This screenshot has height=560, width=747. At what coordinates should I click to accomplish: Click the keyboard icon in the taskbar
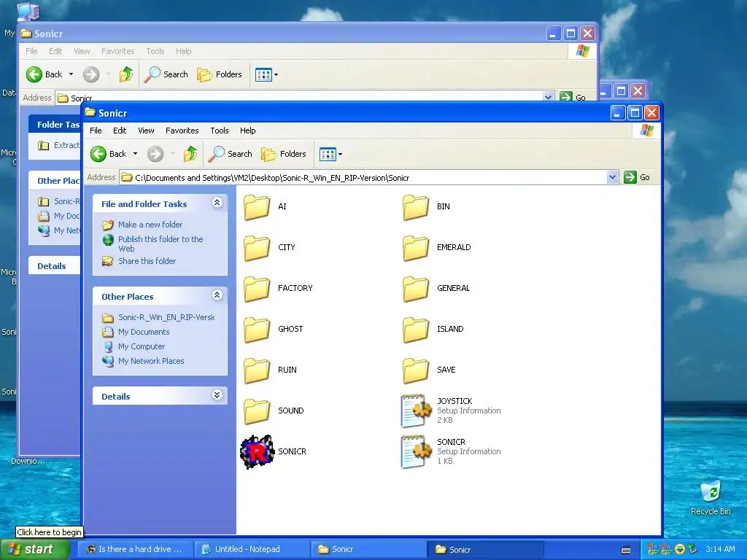coord(626,550)
